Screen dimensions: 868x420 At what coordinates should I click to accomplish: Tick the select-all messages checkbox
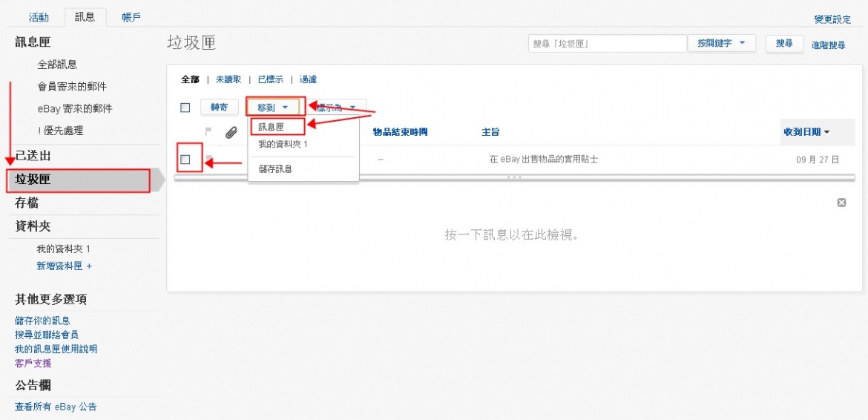click(x=185, y=108)
